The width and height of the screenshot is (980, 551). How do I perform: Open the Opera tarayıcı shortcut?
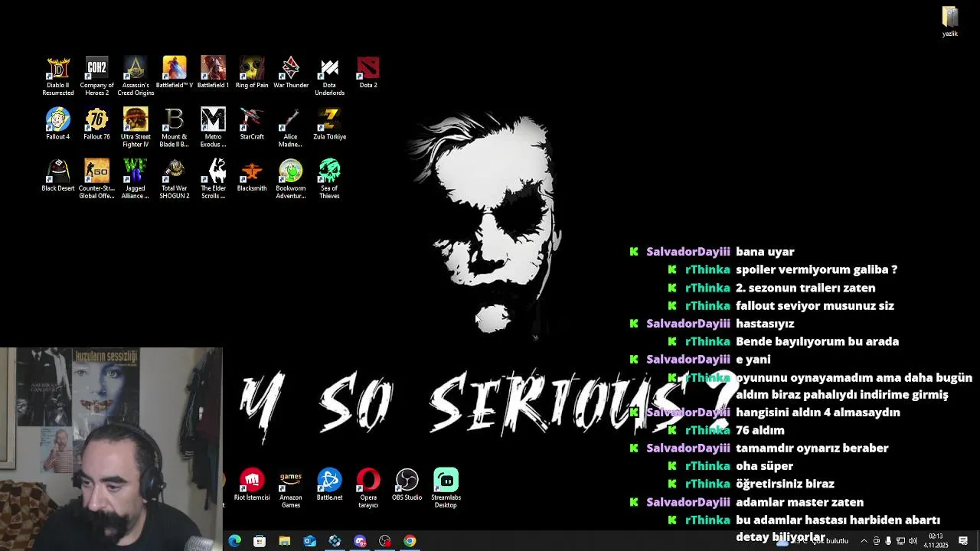click(x=368, y=488)
